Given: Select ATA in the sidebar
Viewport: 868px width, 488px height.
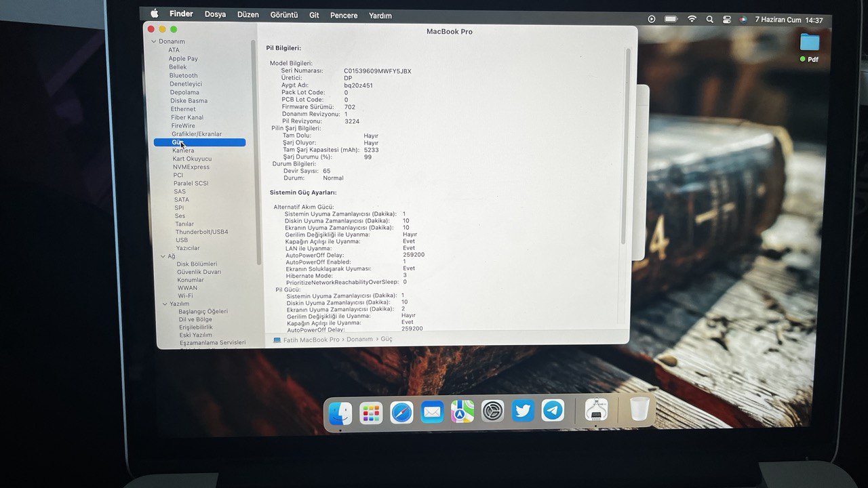Looking at the screenshot, I should tap(174, 50).
